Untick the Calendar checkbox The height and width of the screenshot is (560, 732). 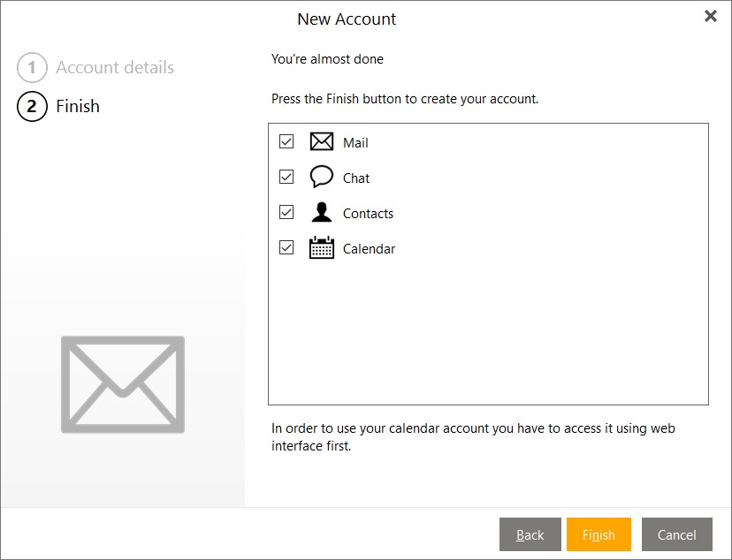pyautogui.click(x=286, y=247)
